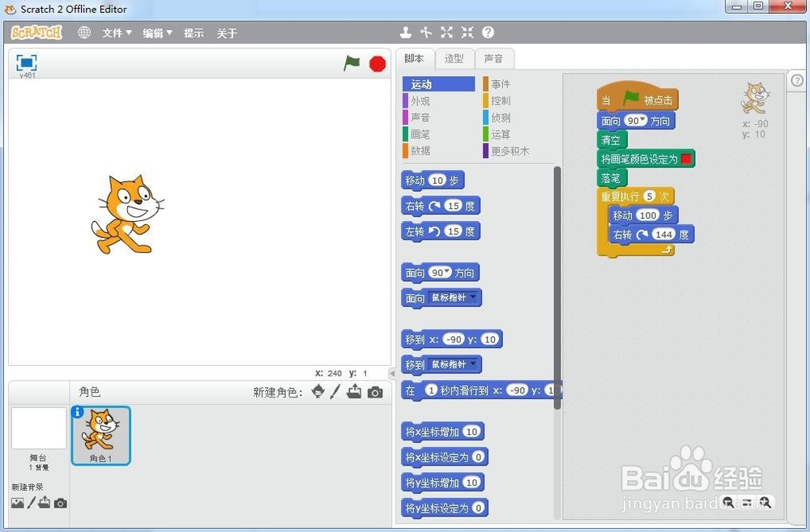Collapse the stage with the small arrow
This screenshot has width=810, height=532.
pyautogui.click(x=392, y=373)
